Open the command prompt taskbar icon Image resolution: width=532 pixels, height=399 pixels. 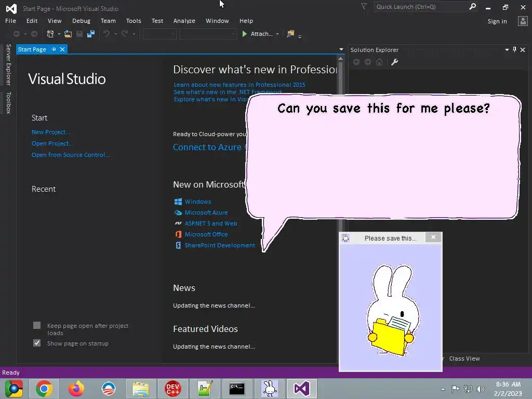tap(237, 389)
